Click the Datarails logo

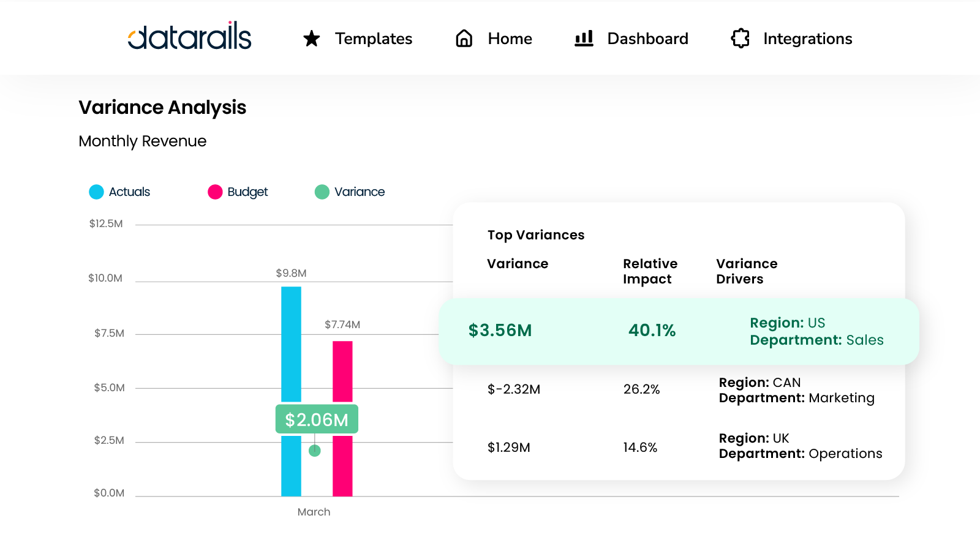click(189, 37)
